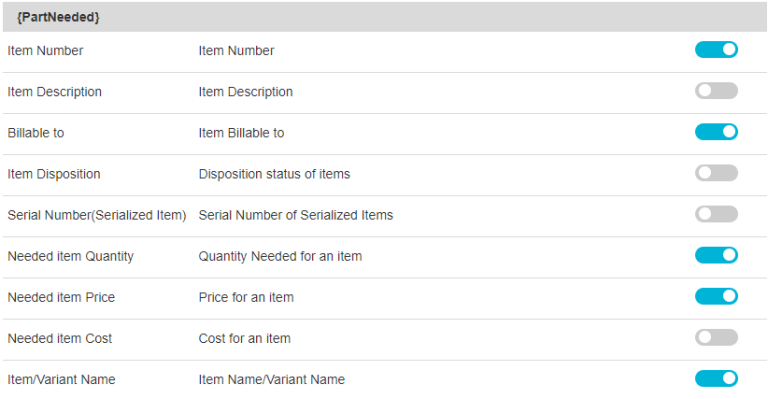Image resolution: width=768 pixels, height=399 pixels.
Task: Click the 'Item Name/Variant Name' description
Action: [272, 379]
